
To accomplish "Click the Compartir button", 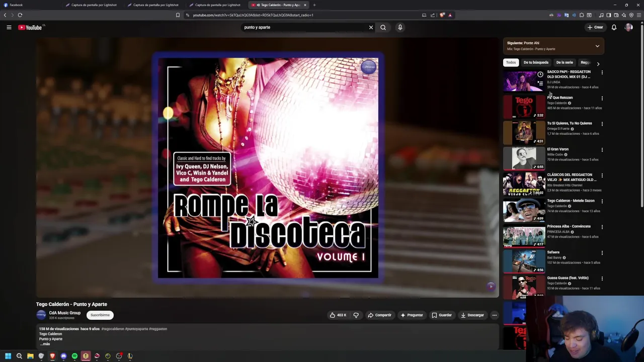I will point(379,315).
